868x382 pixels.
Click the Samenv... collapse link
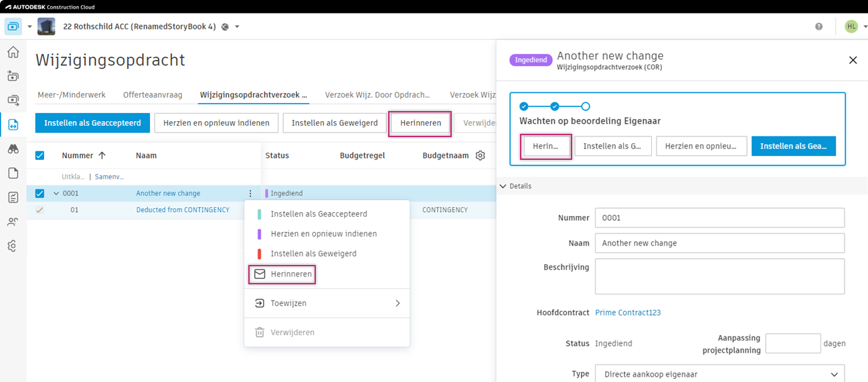110,177
